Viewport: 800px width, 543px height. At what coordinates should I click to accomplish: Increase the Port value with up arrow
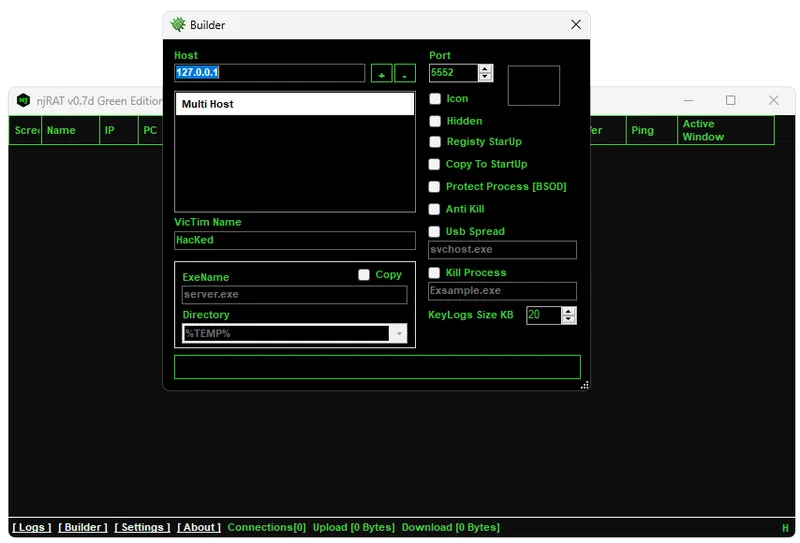[x=485, y=69]
